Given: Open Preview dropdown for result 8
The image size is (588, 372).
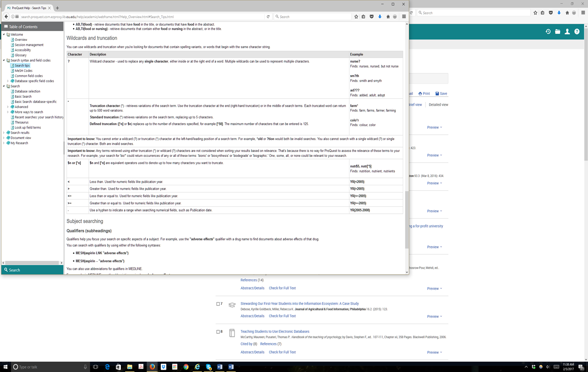Looking at the screenshot, I should click(x=434, y=352).
